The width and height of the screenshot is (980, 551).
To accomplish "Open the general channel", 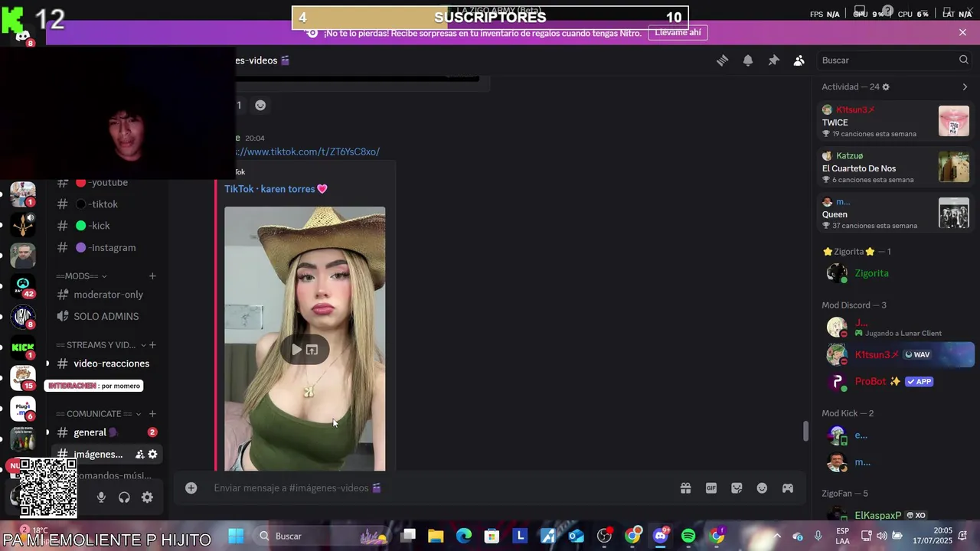I will 107,432.
